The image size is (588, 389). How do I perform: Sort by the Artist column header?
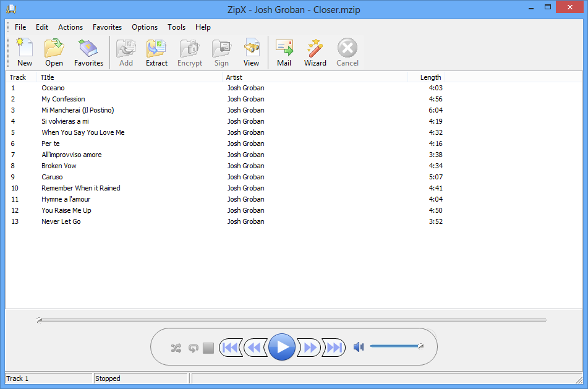pyautogui.click(x=315, y=77)
